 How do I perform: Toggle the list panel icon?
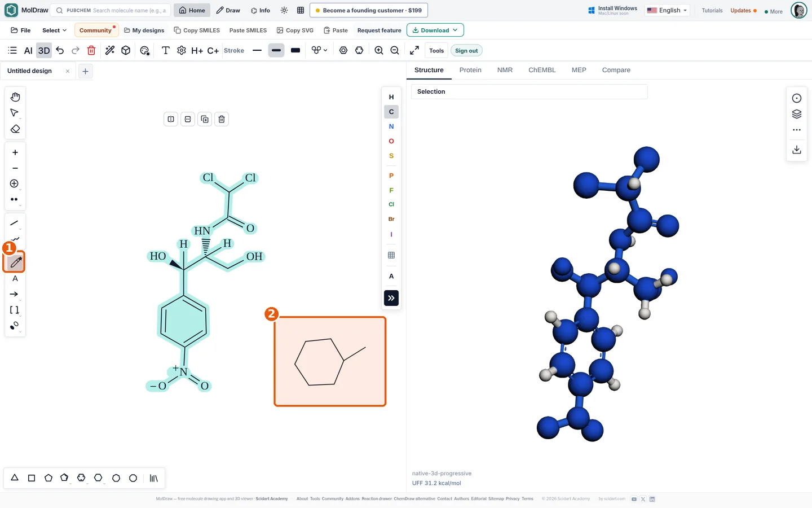pyautogui.click(x=12, y=50)
